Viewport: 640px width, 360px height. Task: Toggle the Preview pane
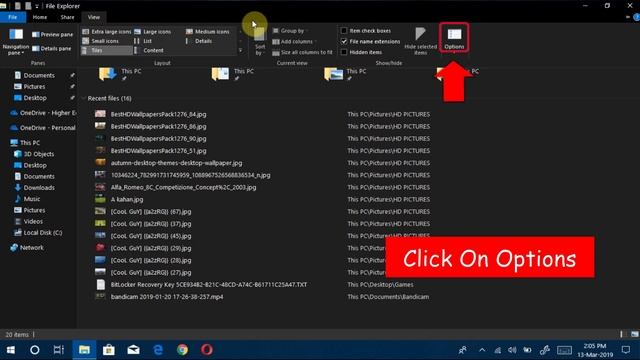coord(53,34)
